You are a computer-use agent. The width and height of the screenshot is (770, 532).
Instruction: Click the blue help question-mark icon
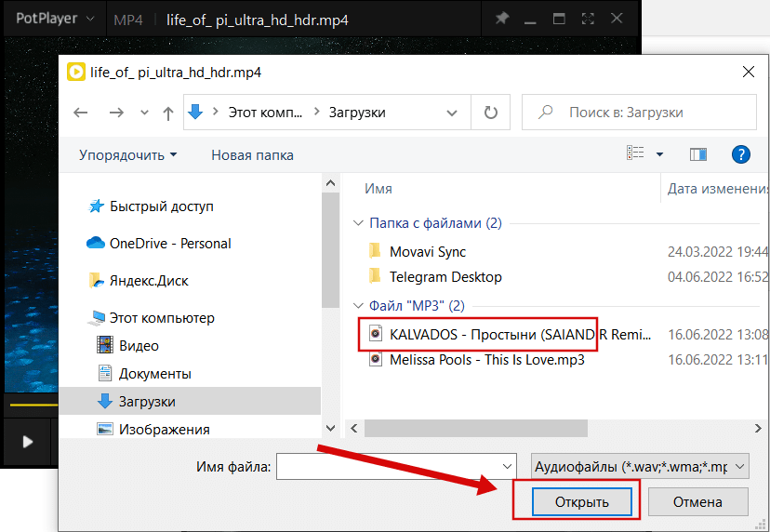pos(741,154)
